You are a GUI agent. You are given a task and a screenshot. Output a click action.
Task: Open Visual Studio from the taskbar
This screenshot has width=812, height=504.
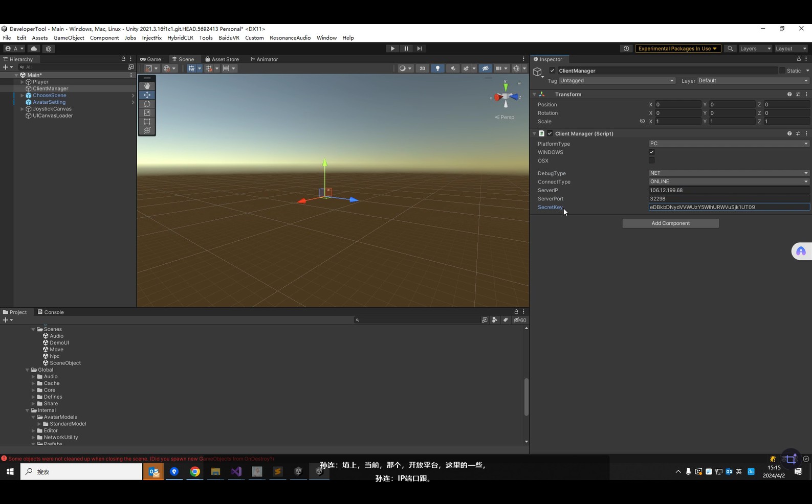pyautogui.click(x=236, y=471)
